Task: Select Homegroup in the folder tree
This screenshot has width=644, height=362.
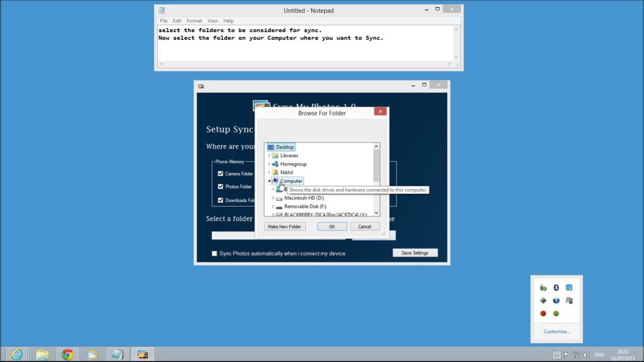Action: [293, 164]
